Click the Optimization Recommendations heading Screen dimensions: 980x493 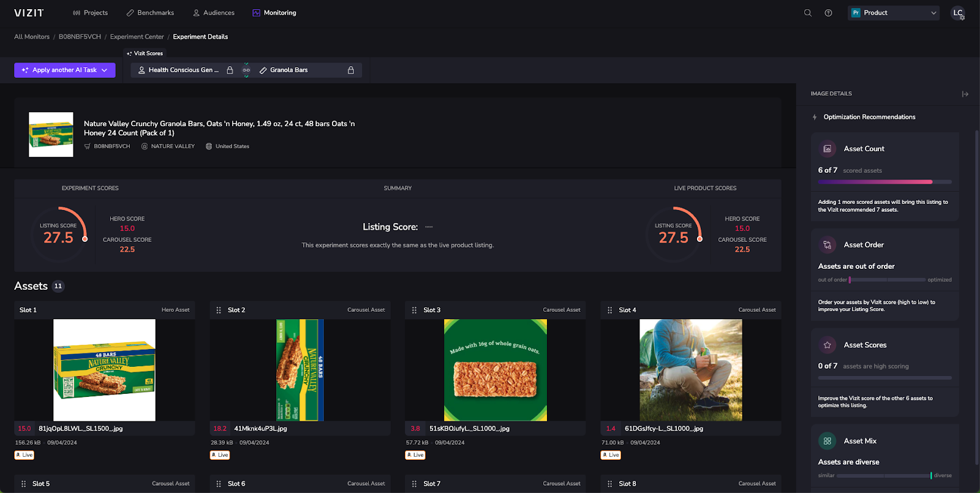click(x=869, y=117)
